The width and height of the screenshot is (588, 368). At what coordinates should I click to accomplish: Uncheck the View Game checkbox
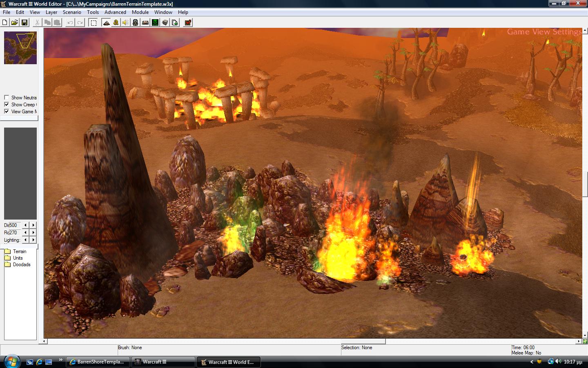pos(7,111)
